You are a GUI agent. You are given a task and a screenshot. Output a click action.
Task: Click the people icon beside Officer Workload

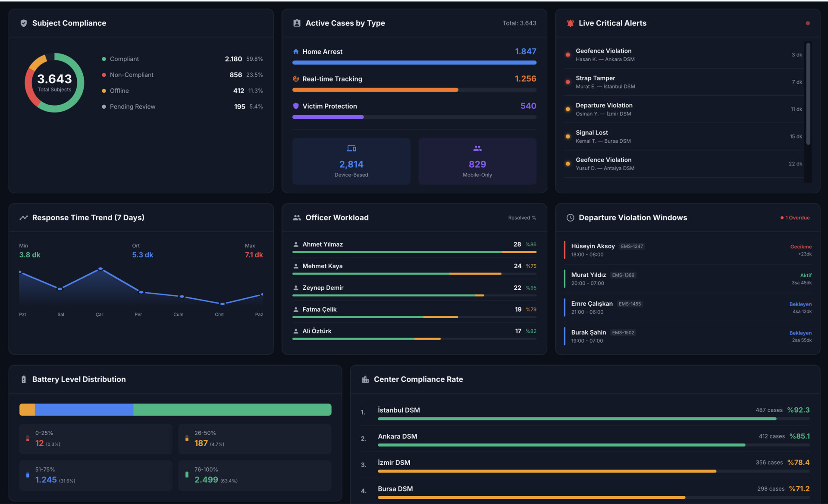(x=297, y=218)
